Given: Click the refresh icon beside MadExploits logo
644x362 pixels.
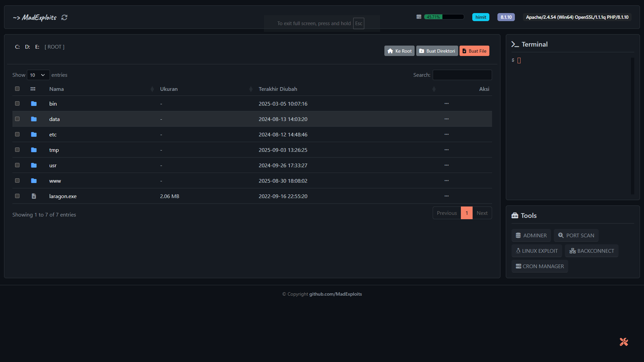Looking at the screenshot, I should [64, 17].
